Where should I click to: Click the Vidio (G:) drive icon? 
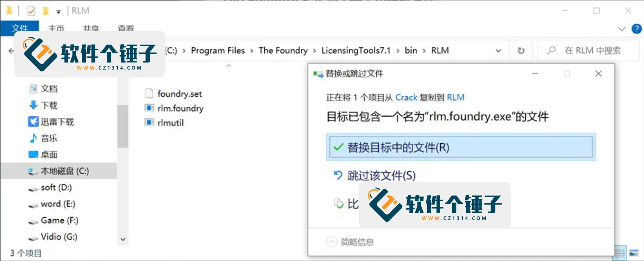[x=33, y=238]
